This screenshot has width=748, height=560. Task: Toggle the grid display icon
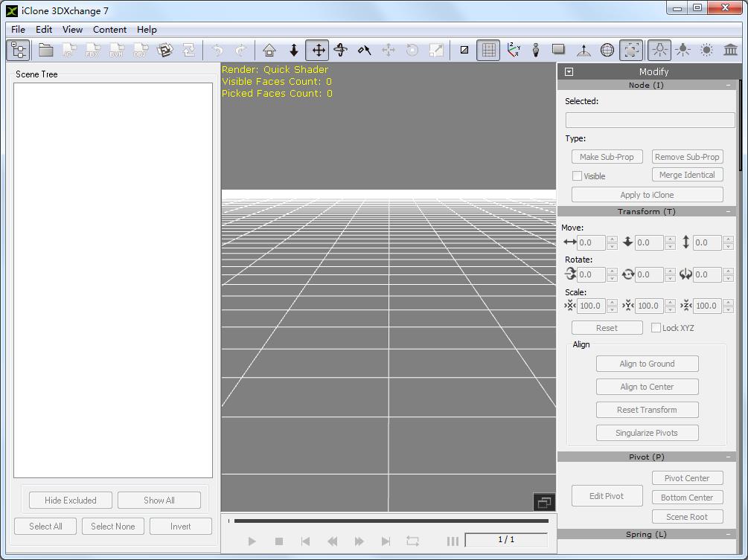tap(488, 50)
